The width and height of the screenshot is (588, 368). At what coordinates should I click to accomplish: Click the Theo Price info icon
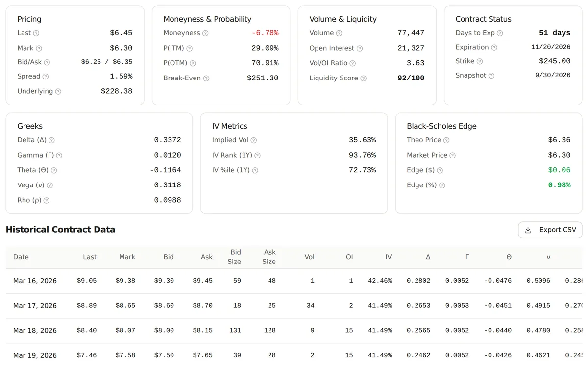(x=446, y=140)
